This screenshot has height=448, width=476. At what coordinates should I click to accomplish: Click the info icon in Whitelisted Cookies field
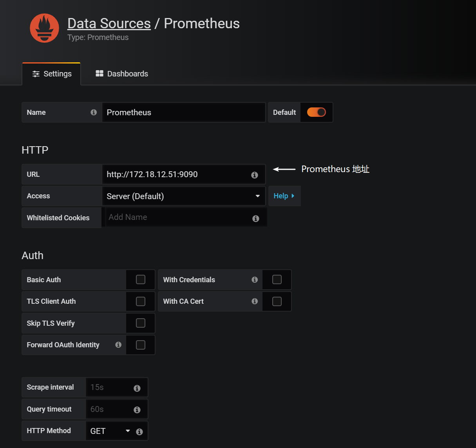click(256, 218)
